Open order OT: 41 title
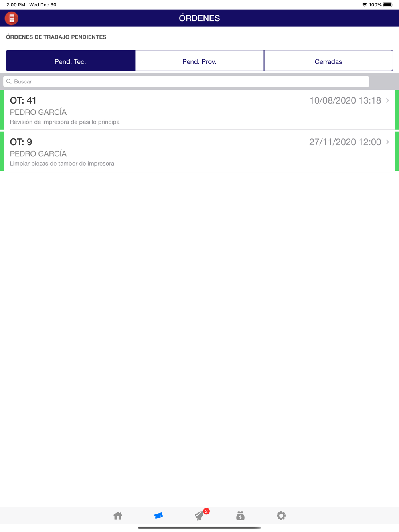 pos(23,100)
